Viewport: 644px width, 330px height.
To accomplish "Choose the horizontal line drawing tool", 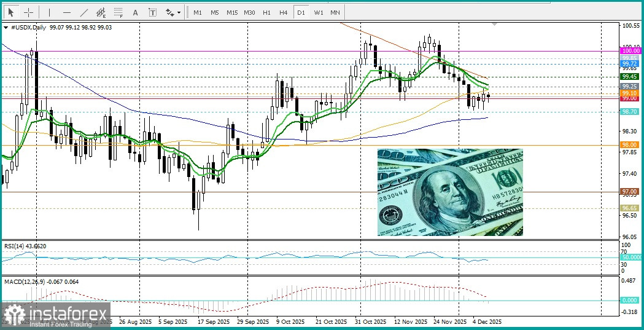I will pos(67,13).
